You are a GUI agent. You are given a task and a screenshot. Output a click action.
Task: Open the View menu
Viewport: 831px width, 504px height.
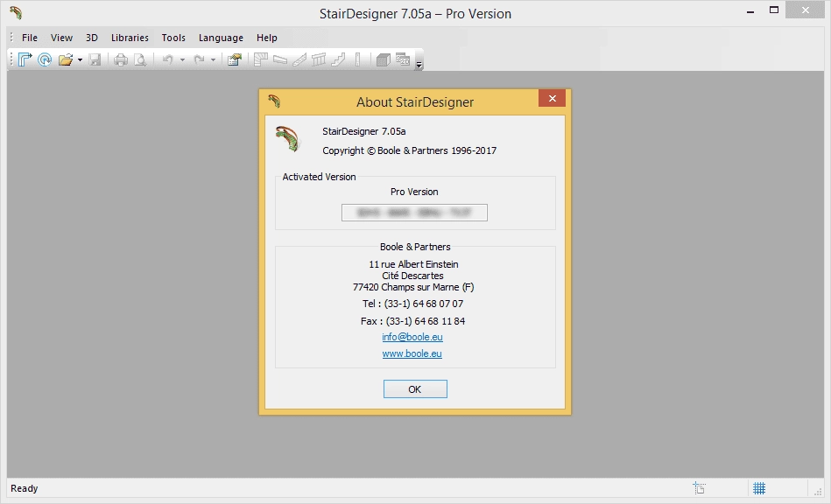pos(61,38)
